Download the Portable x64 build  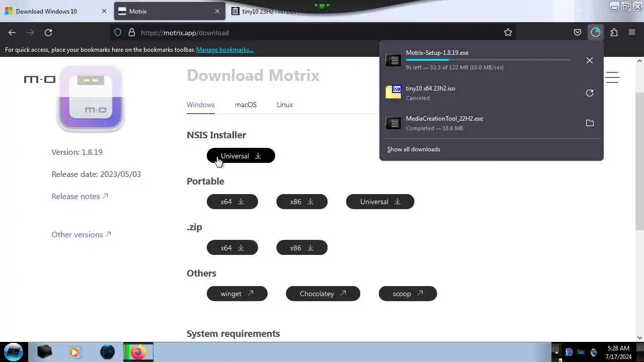[x=232, y=202]
